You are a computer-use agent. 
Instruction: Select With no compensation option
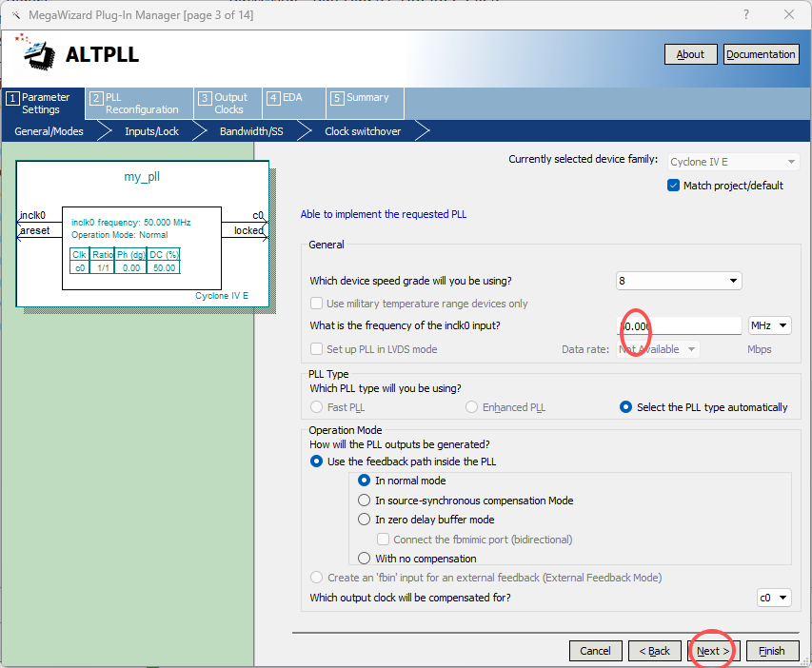point(364,559)
